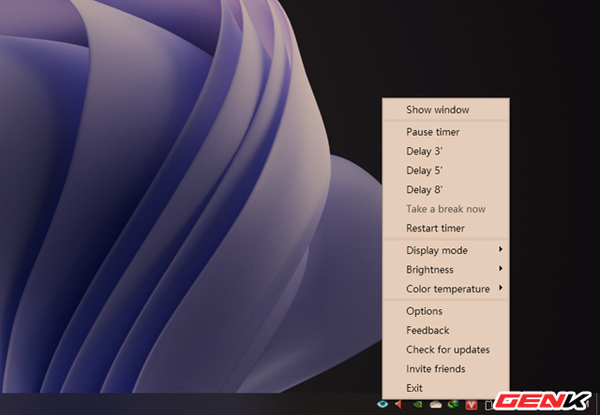The height and width of the screenshot is (415, 600).
Task: Click Restart timer in the menu
Action: point(435,228)
